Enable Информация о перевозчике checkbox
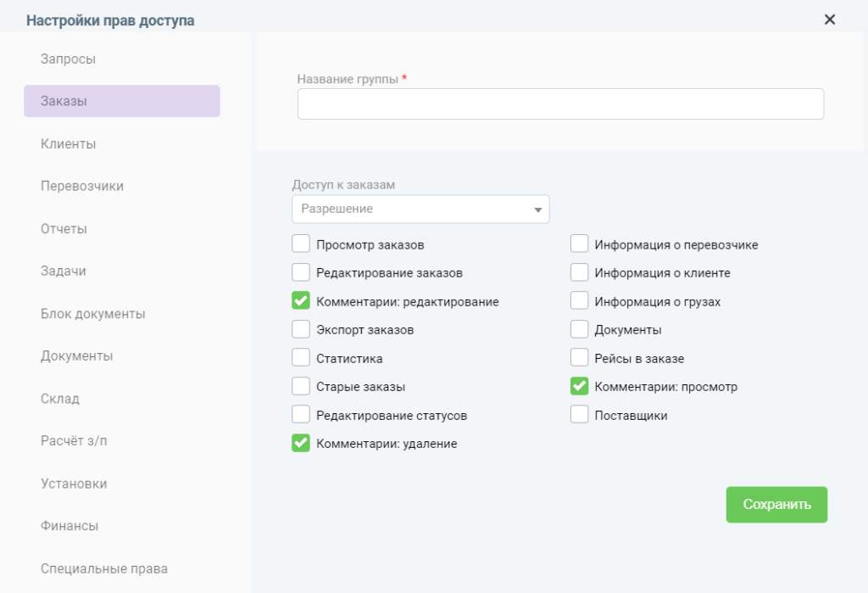The height and width of the screenshot is (593, 868). coord(579,243)
